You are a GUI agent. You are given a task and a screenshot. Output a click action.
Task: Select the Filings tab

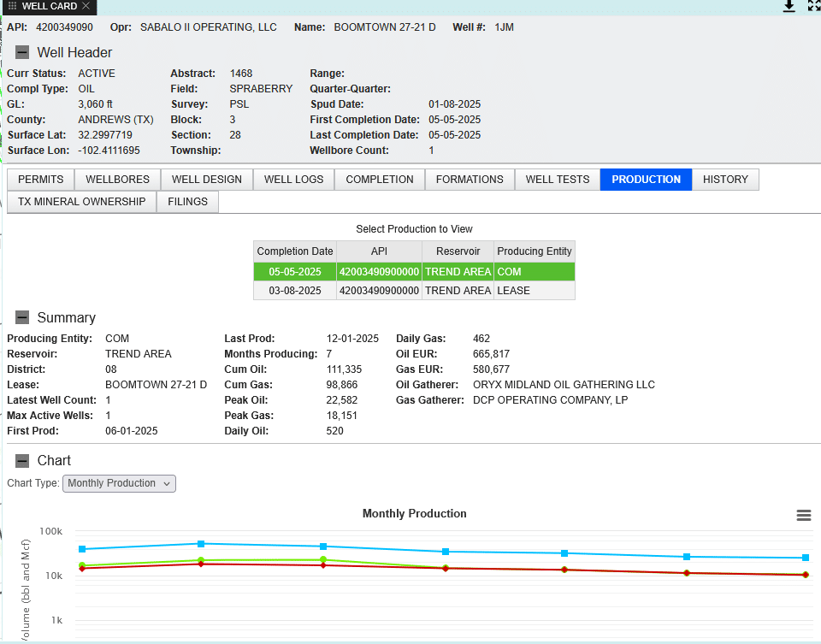tap(187, 202)
